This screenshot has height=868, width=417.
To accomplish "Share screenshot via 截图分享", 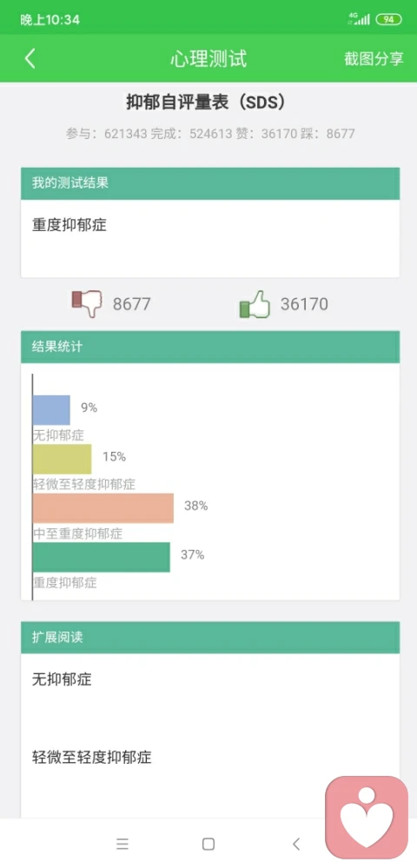I will (x=374, y=59).
